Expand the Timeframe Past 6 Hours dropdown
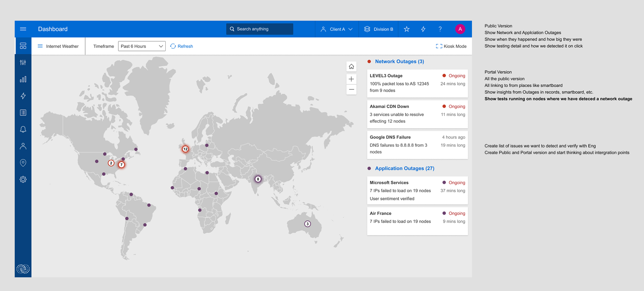 [142, 46]
